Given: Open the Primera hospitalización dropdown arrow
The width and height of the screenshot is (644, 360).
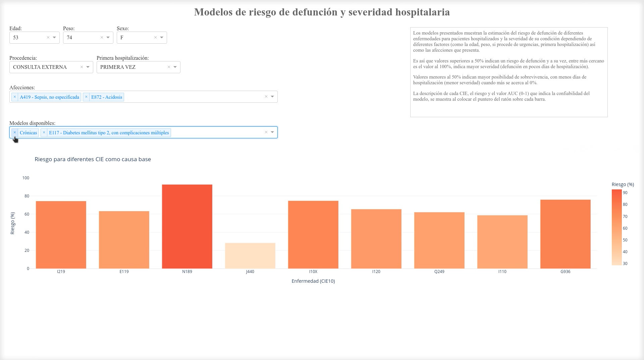Looking at the screenshot, I should (x=175, y=67).
